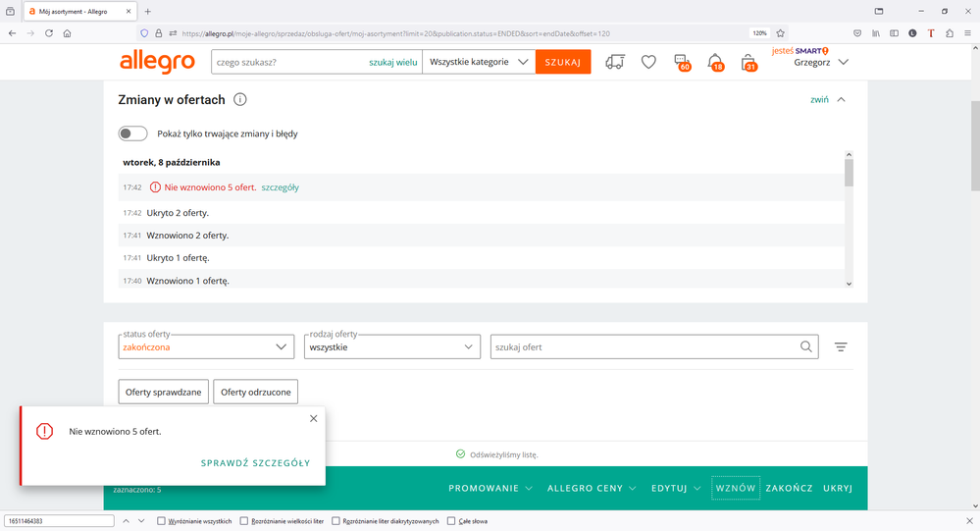This screenshot has width=980, height=531.
Task: Open messages icon with badge 60
Action: click(682, 62)
